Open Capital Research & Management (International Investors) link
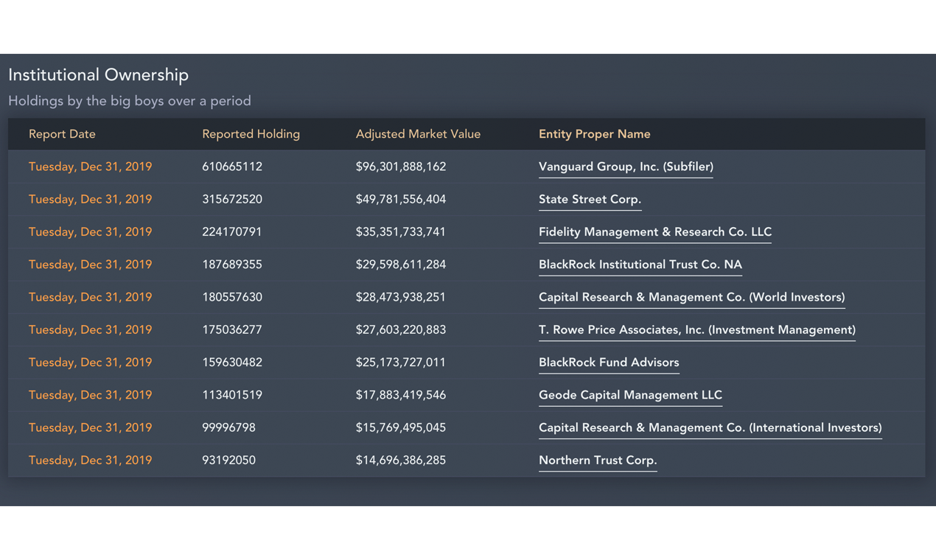The height and width of the screenshot is (560, 936). pos(710,427)
